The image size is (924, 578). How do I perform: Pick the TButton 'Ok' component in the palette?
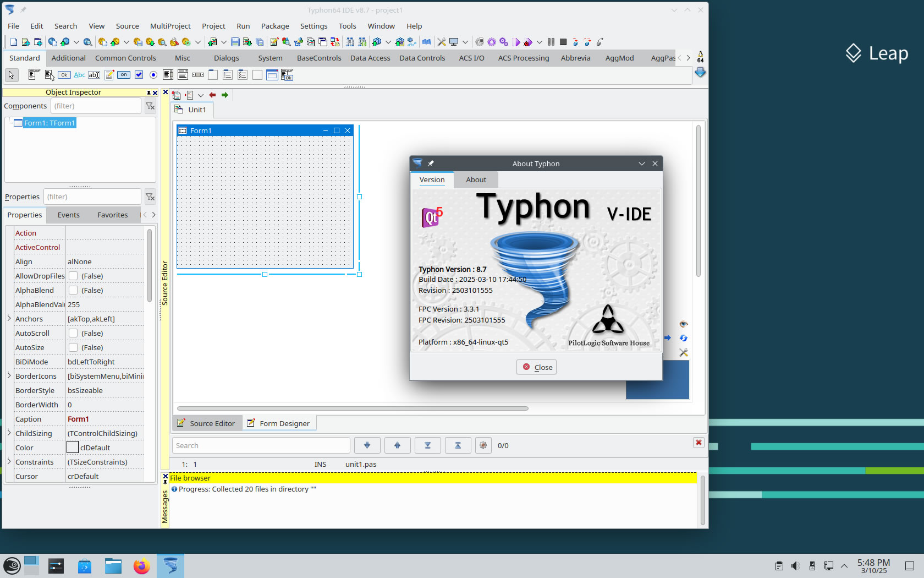pyautogui.click(x=64, y=75)
